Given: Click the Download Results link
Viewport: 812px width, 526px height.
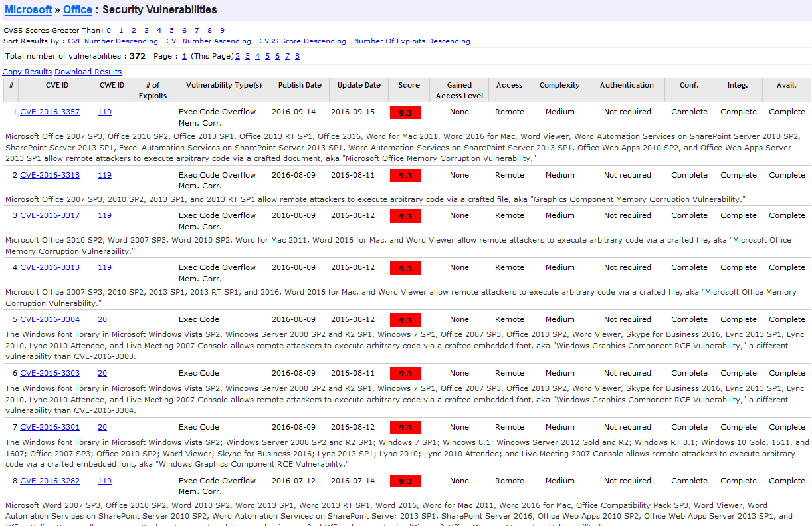Looking at the screenshot, I should 88,72.
